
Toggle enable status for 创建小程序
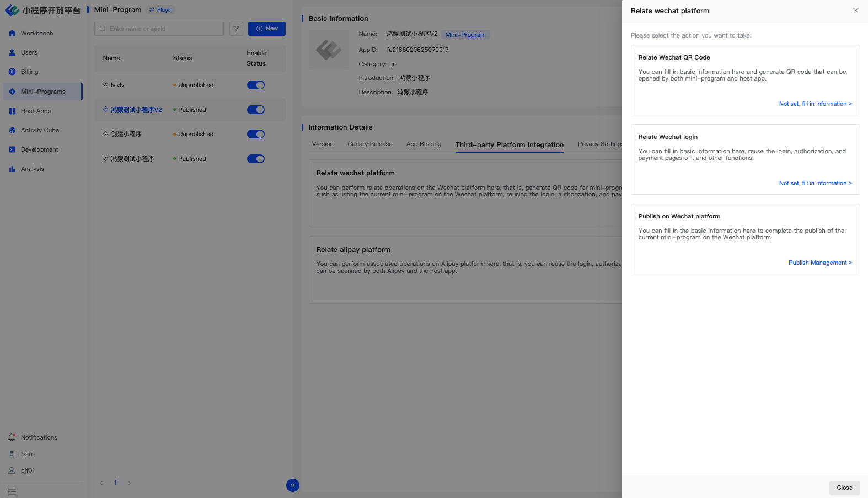[256, 134]
